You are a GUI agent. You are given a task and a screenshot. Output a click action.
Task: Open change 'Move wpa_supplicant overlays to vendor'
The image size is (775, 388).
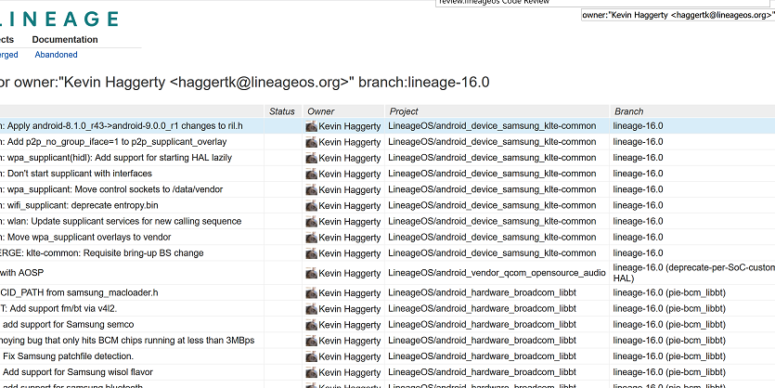point(89,237)
